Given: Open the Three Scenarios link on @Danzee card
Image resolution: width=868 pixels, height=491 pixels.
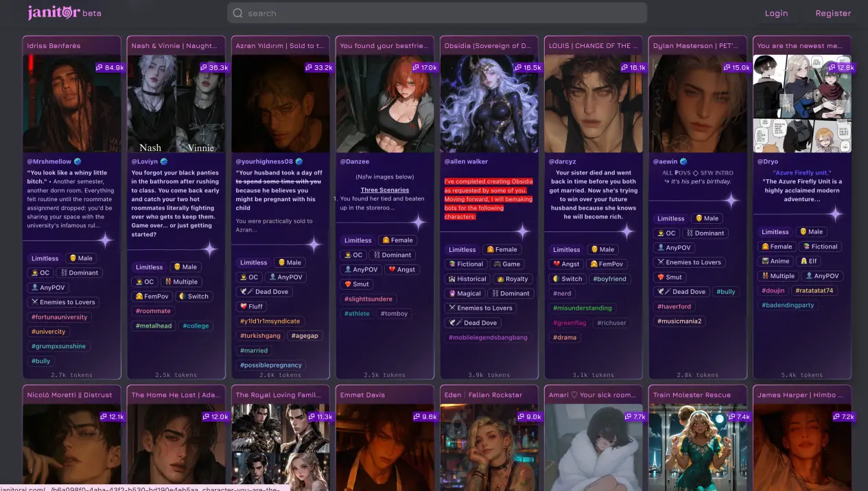Looking at the screenshot, I should click(x=384, y=190).
